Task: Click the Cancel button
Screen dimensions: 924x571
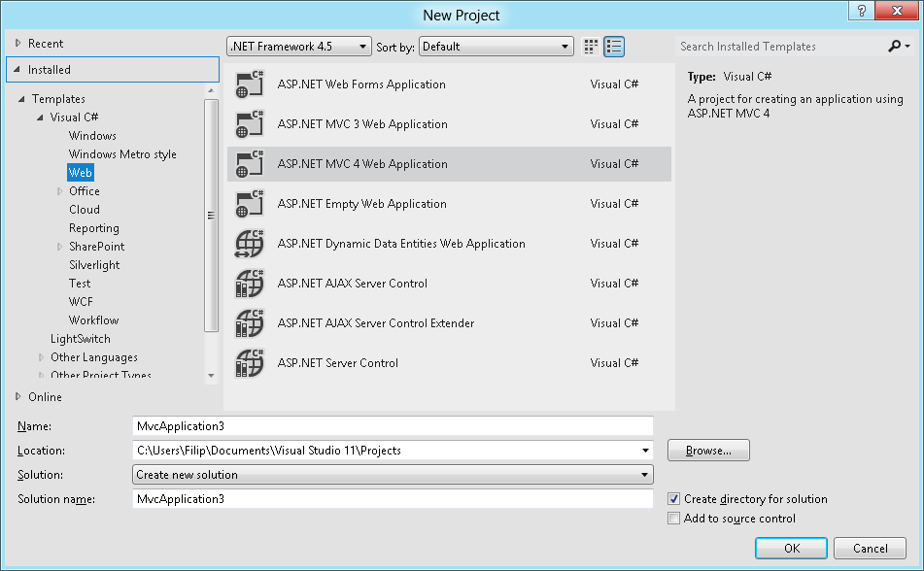Action: coord(870,549)
